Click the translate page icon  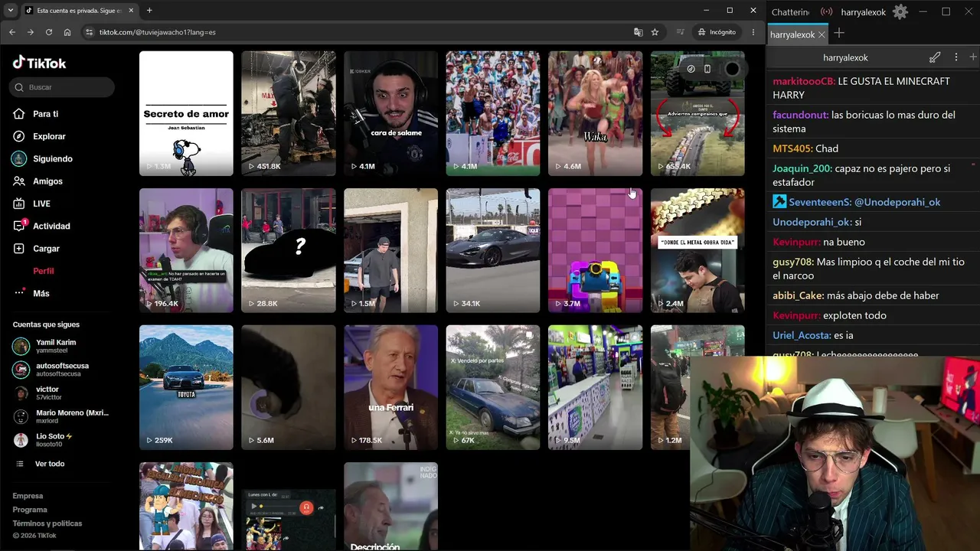pyautogui.click(x=639, y=32)
